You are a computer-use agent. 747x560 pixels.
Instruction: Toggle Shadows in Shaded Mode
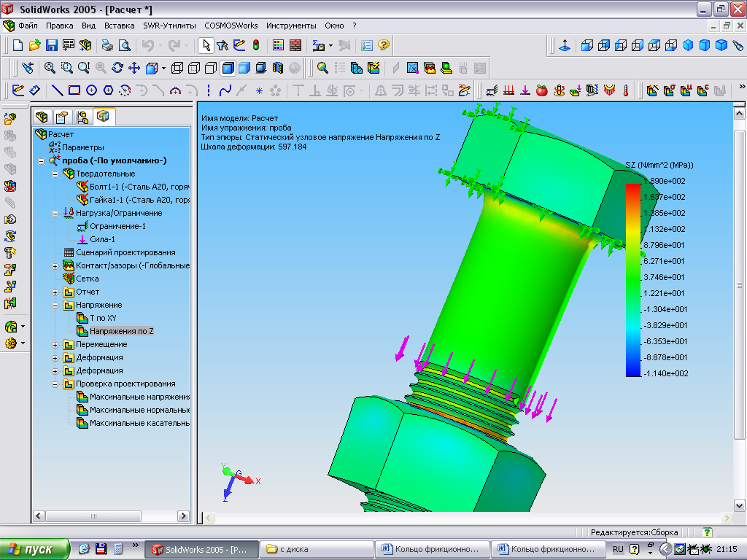[261, 68]
